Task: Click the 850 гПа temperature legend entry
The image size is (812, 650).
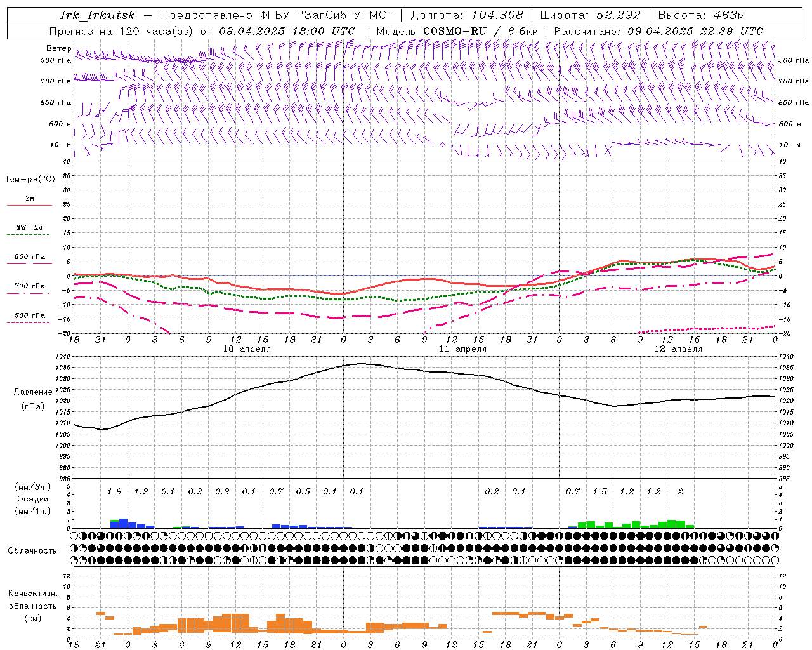Action: pyautogui.click(x=29, y=257)
